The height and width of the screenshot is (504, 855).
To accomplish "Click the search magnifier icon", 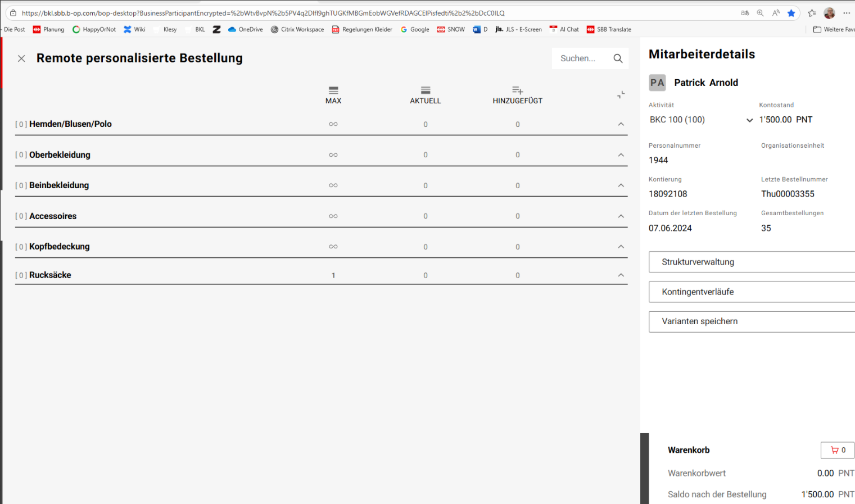I will click(618, 58).
